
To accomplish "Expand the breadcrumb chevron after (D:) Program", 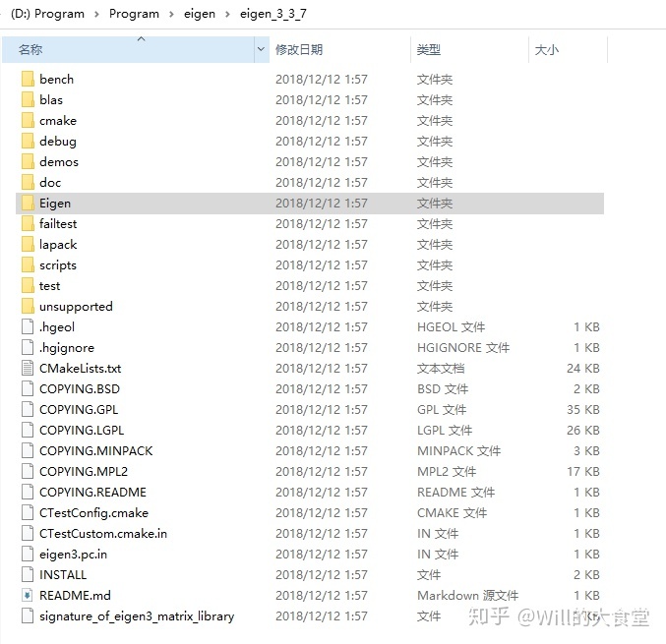I will pyautogui.click(x=96, y=14).
